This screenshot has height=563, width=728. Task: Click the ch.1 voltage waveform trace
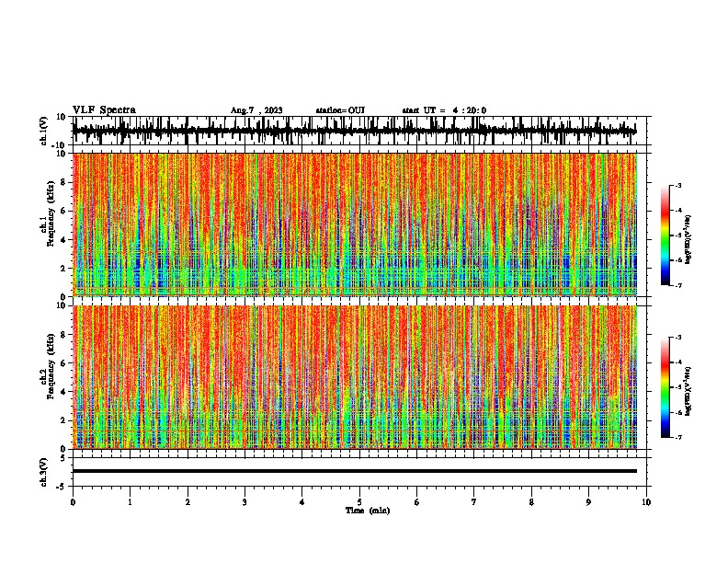pyautogui.click(x=354, y=131)
